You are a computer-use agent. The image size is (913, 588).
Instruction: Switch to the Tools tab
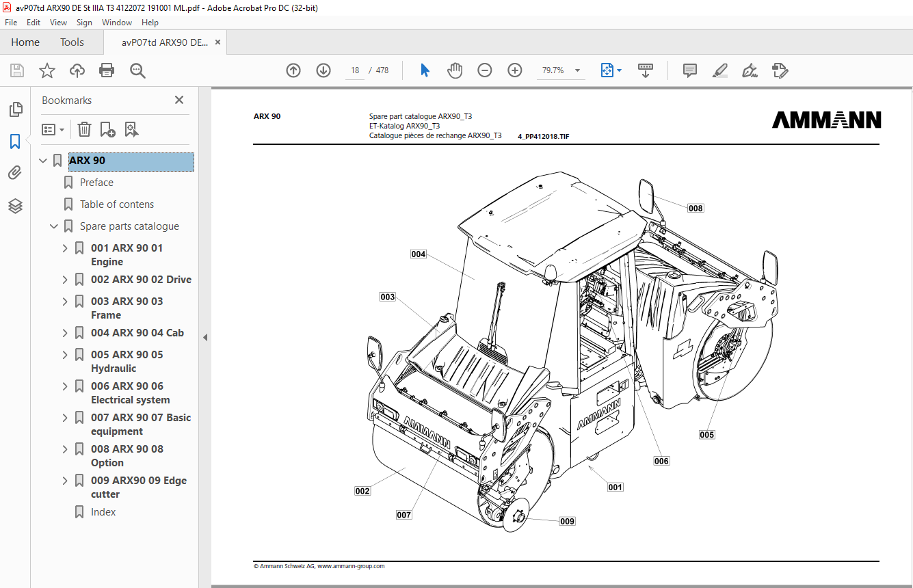coord(72,42)
